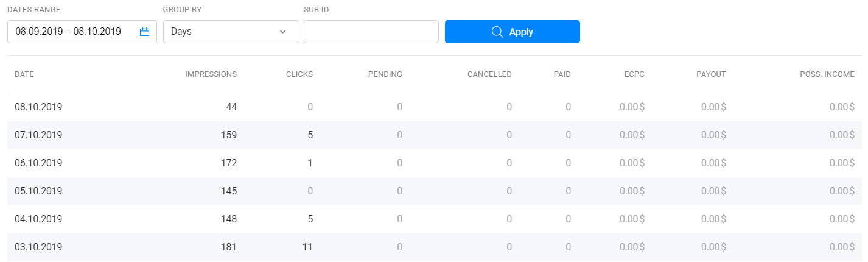The height and width of the screenshot is (262, 868).
Task: Expand the Group By chevron arrow
Action: point(282,32)
